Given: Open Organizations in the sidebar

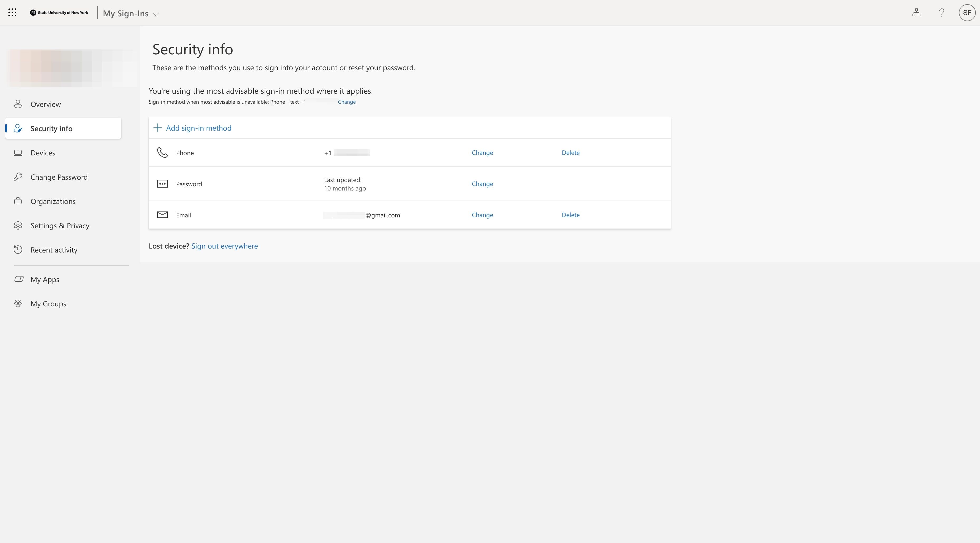Looking at the screenshot, I should [53, 201].
